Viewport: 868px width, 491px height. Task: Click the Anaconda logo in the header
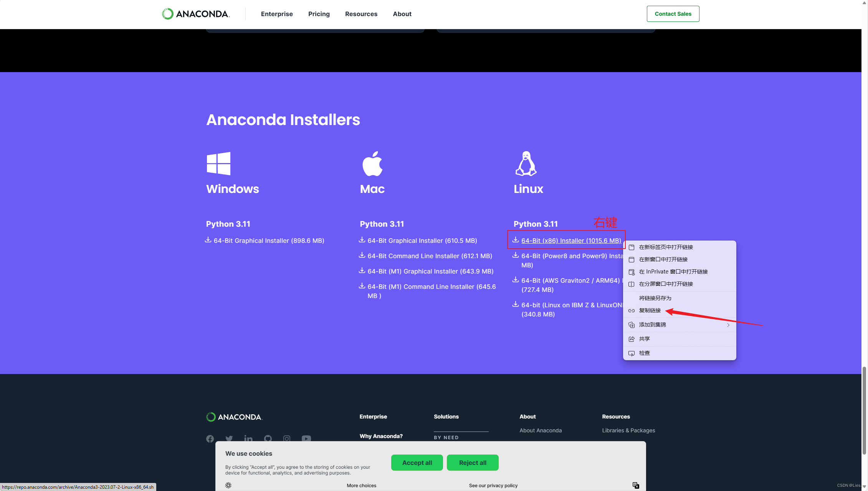click(195, 14)
